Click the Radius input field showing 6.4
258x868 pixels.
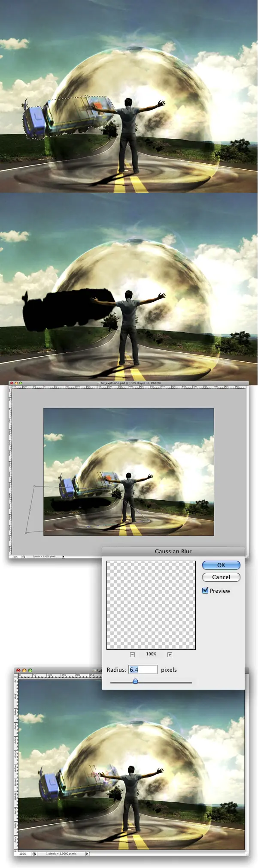coord(143,669)
